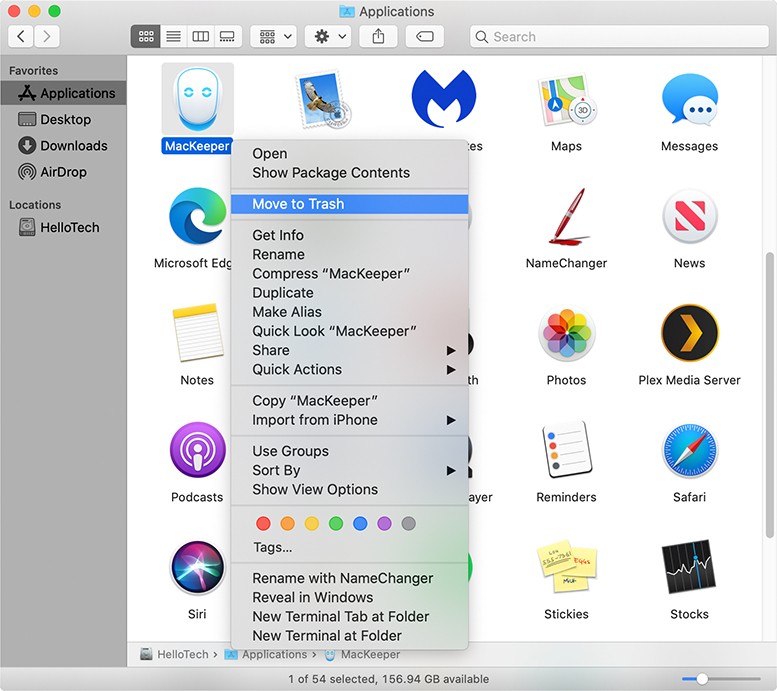Switch to list view in toolbar

click(173, 36)
